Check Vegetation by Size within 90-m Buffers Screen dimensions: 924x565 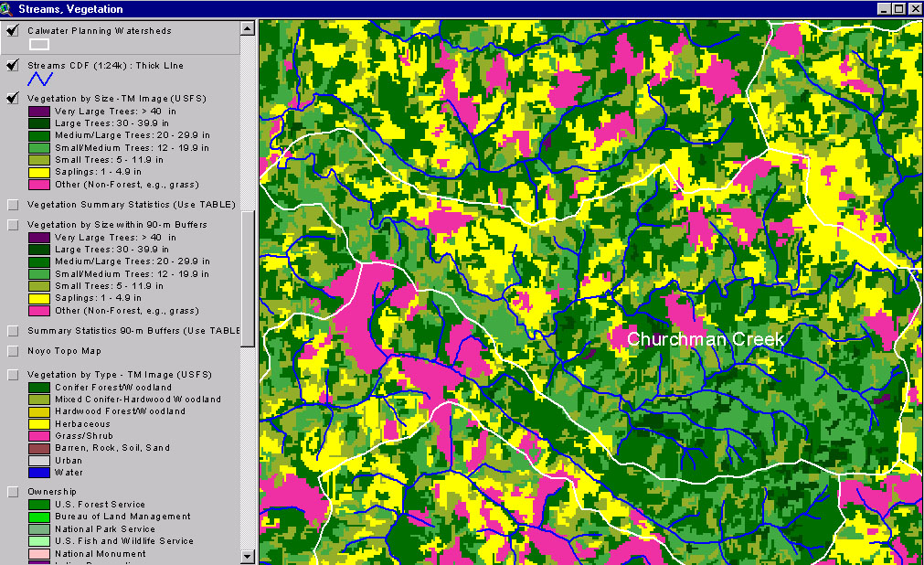pos(13,225)
